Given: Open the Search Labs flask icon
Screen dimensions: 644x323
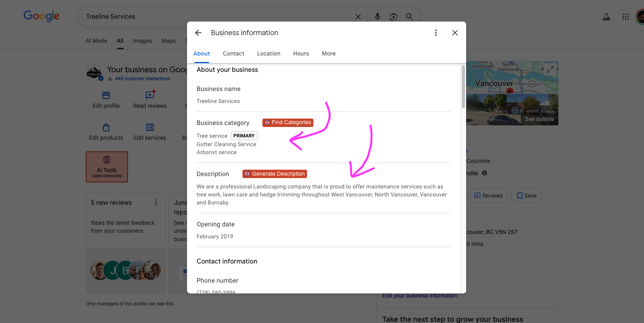Looking at the screenshot, I should pos(607,17).
